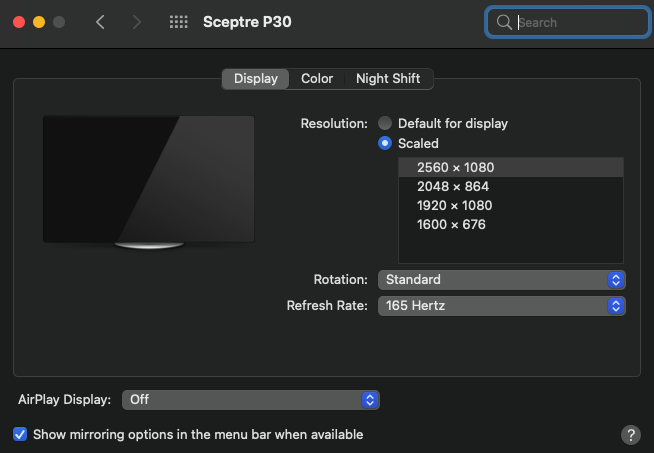Image resolution: width=654 pixels, height=453 pixels.
Task: Open the Rotation dropdown
Action: 501,280
